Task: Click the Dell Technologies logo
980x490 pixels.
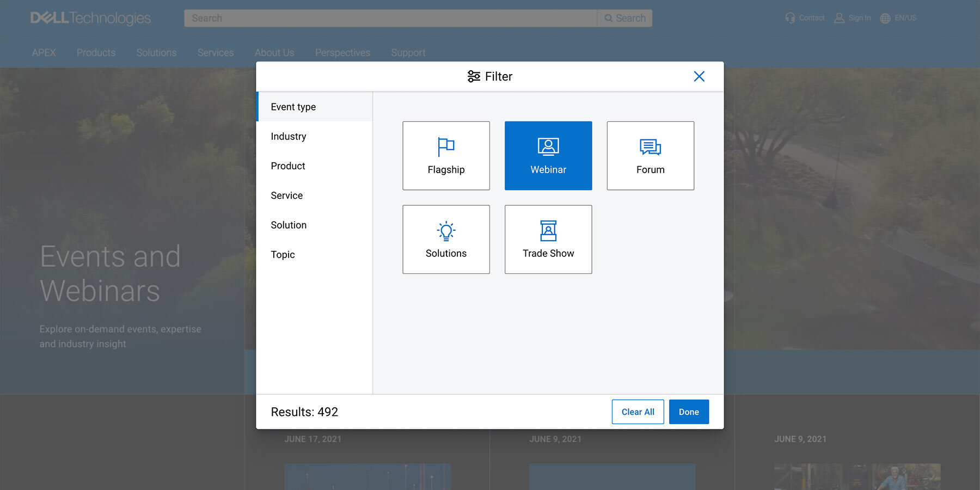Action: pyautogui.click(x=90, y=18)
